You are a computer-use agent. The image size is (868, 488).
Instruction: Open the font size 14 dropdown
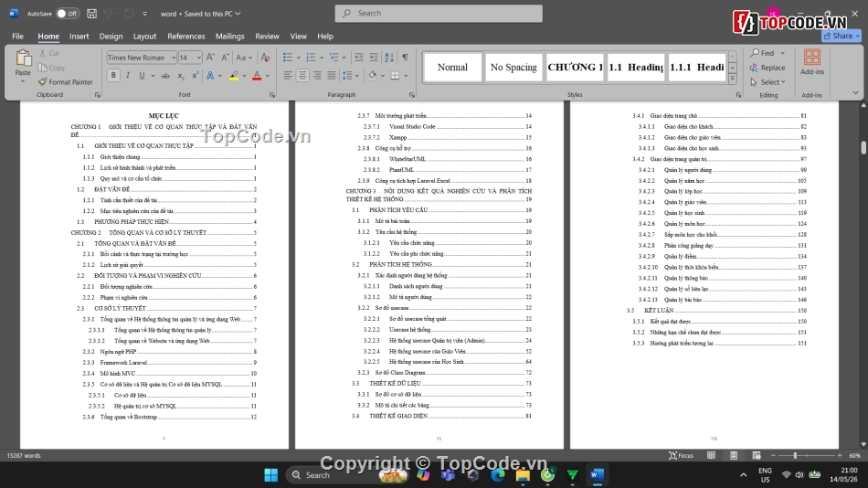[198, 58]
